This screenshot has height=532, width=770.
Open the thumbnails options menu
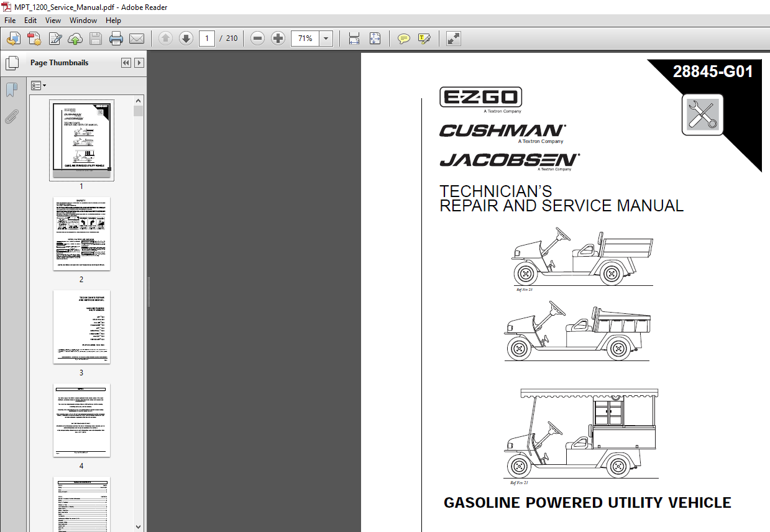pos(39,85)
